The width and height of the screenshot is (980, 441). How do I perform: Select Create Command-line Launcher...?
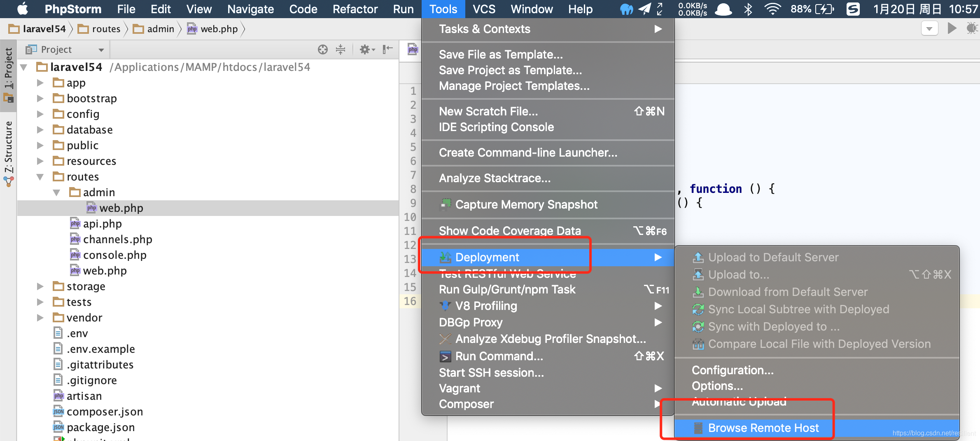pyautogui.click(x=548, y=152)
